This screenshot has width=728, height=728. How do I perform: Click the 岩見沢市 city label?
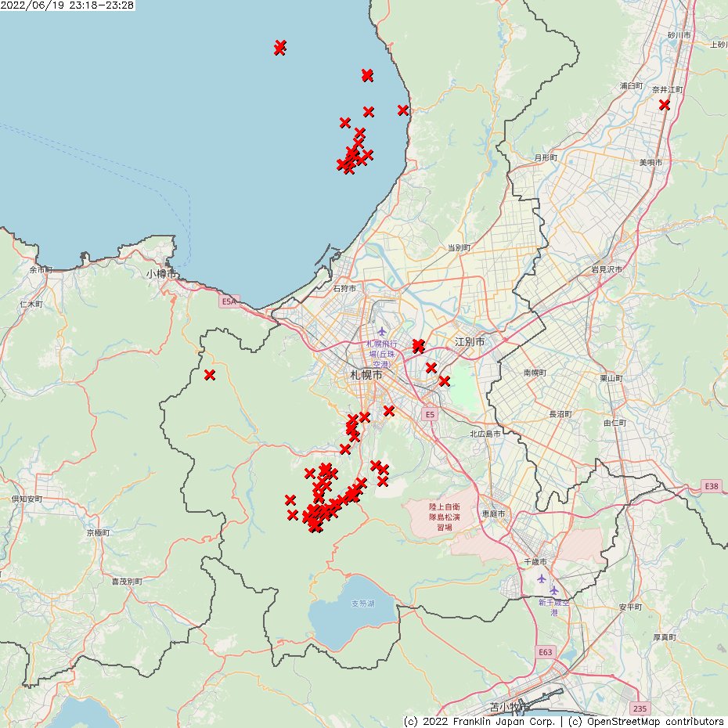pos(607,269)
